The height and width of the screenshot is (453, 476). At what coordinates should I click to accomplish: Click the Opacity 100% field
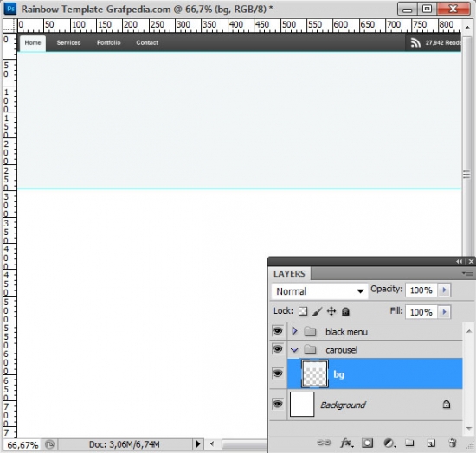tap(421, 290)
